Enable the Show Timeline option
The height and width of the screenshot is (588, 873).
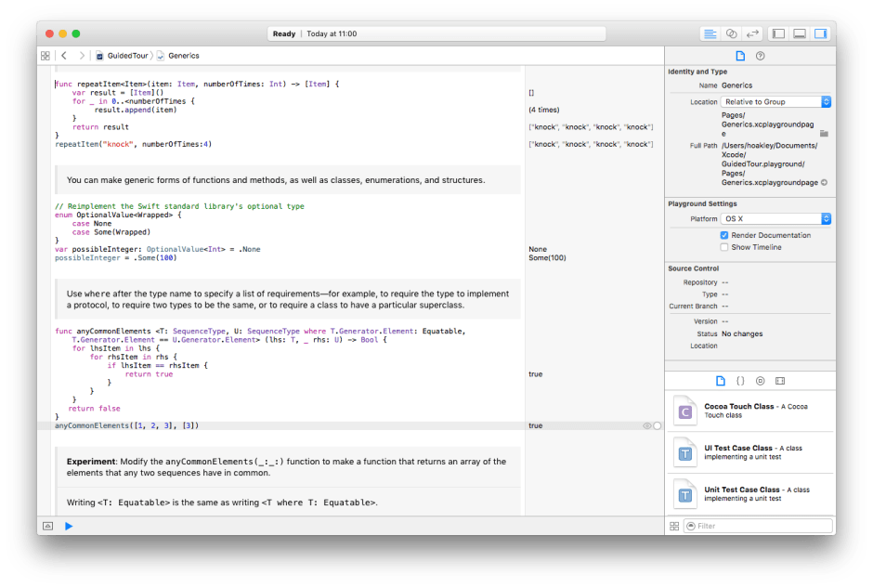pos(726,246)
